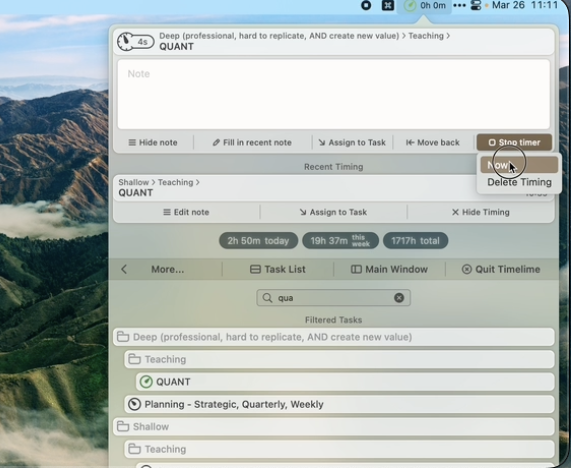Click the running timer stopwatch icon showing 4s
This screenshot has height=468, width=571.
pos(135,42)
